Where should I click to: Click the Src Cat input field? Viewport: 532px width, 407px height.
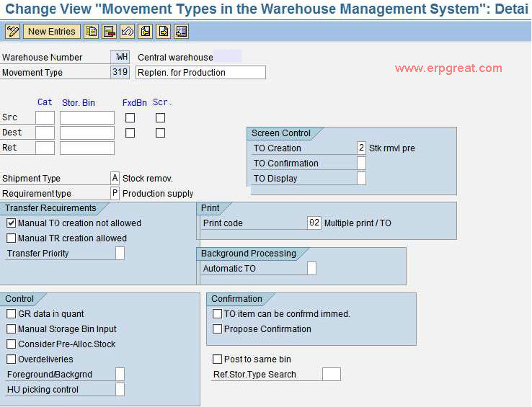pos(45,117)
